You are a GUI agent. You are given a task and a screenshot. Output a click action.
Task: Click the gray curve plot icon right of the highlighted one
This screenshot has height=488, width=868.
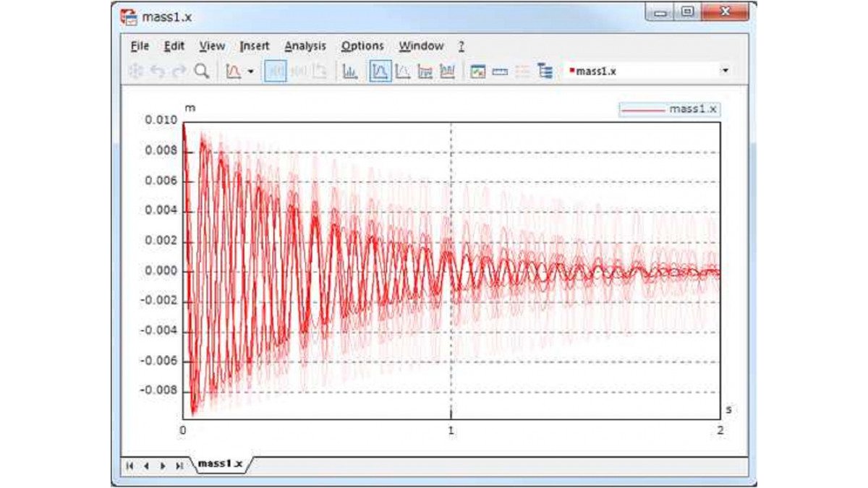[x=403, y=71]
